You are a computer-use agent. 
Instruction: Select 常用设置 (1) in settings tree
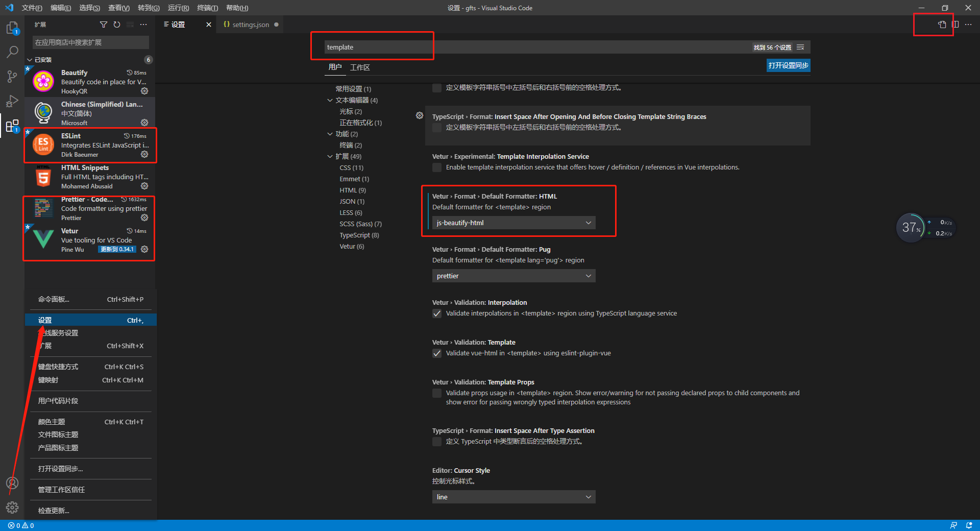[x=353, y=89]
